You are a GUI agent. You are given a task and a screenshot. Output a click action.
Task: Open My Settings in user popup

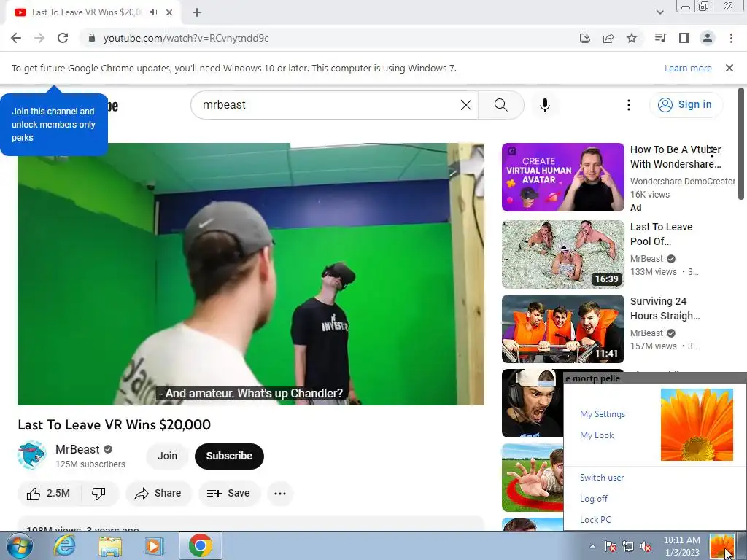[x=602, y=414]
